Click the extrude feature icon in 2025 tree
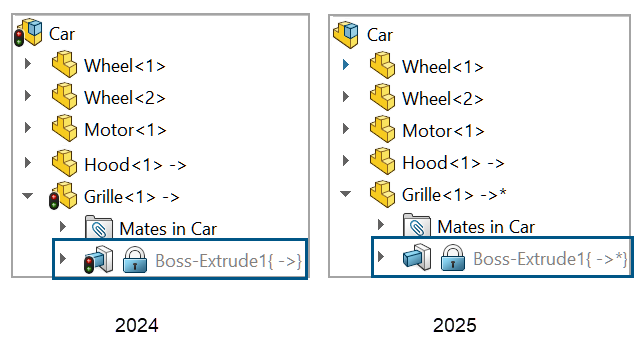The width and height of the screenshot is (640, 360). (x=417, y=257)
